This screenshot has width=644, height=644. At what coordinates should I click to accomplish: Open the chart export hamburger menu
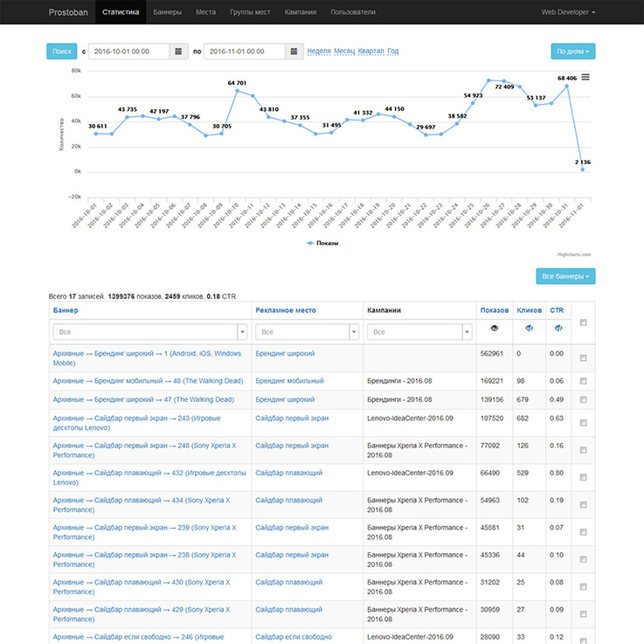(585, 77)
